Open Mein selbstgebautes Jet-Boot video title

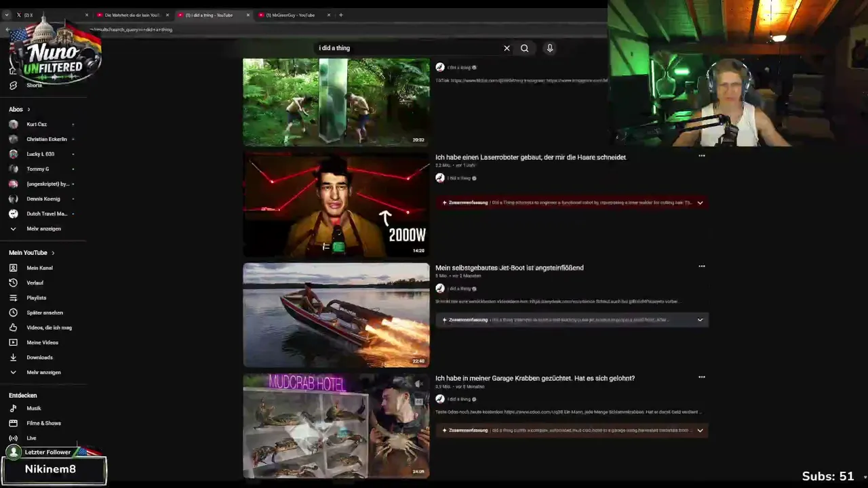509,268
